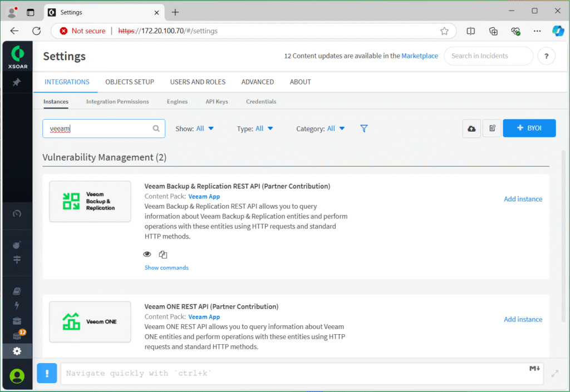Open browser profile icon
Viewport: 570px width, 392px height.
click(x=12, y=12)
